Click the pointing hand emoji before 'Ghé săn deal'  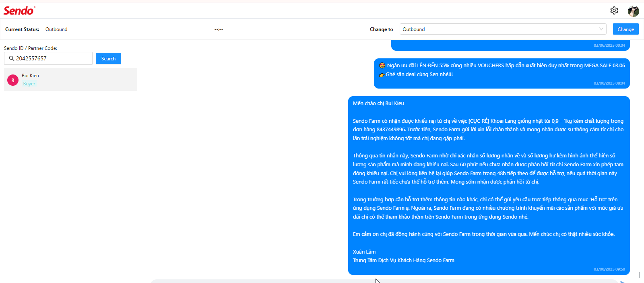pos(382,74)
